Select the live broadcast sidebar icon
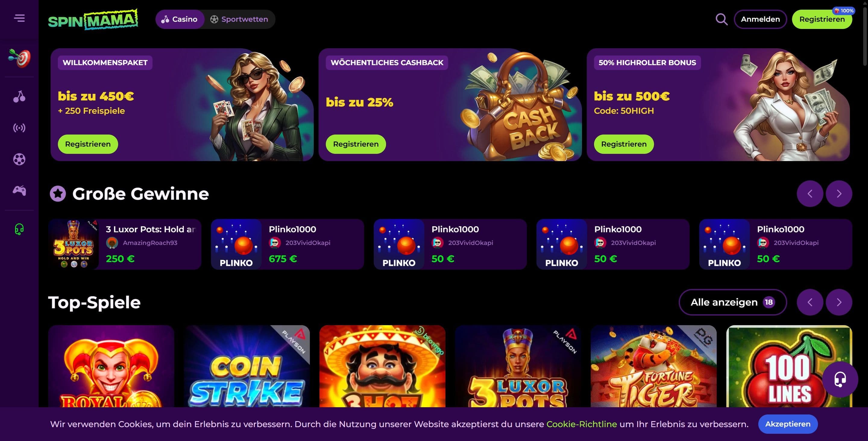 coord(19,128)
